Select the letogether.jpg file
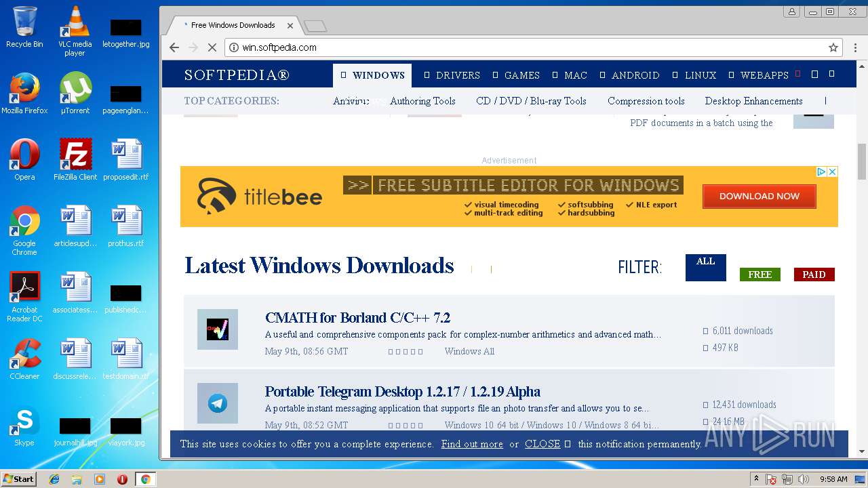This screenshot has height=488, width=868. [x=125, y=31]
